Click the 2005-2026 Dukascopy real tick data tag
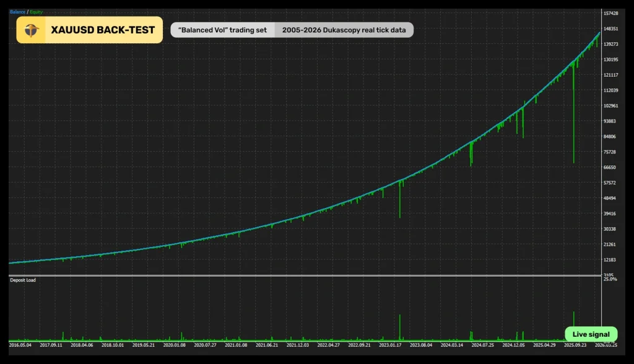The image size is (634, 364). [x=344, y=30]
